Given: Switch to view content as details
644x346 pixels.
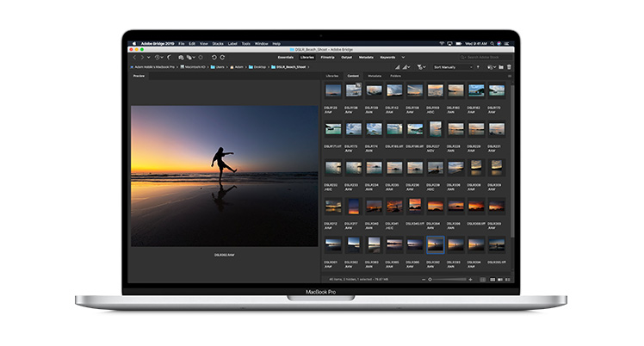Looking at the screenshot, I should pyautogui.click(x=500, y=280).
